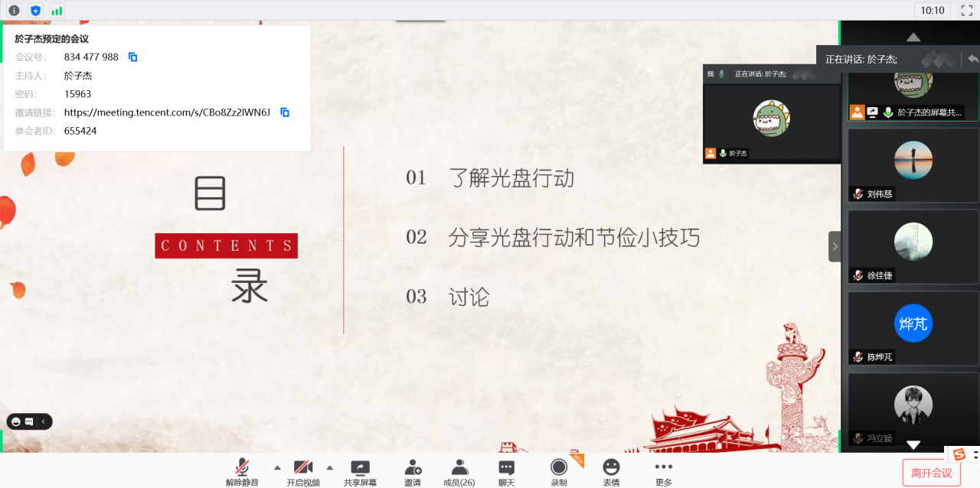Copy the meeting number 834 477 988
The image size is (980, 488).
[132, 57]
